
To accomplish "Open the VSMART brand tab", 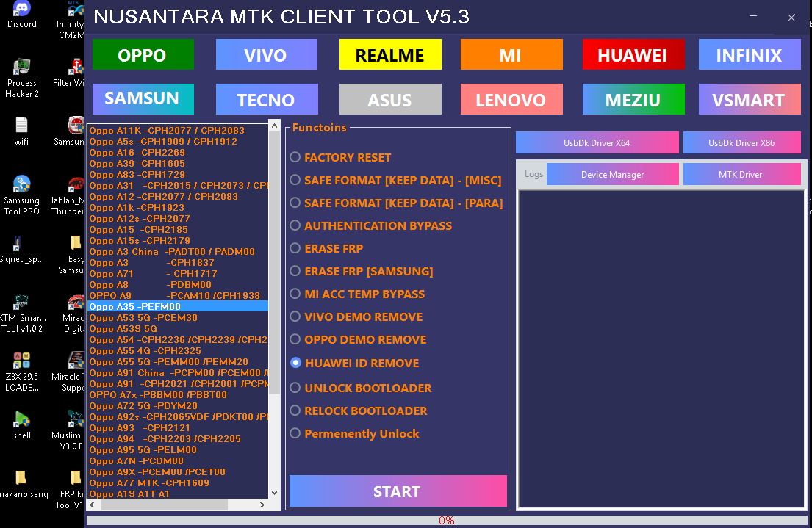I will (750, 99).
